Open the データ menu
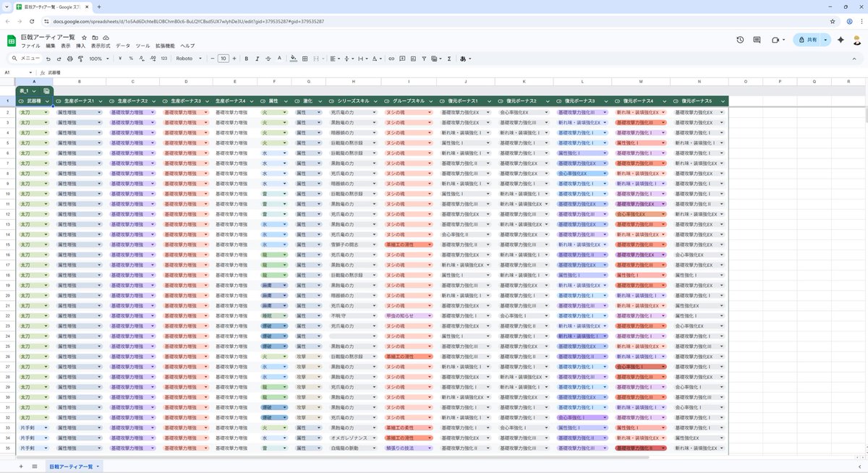Image resolution: width=868 pixels, height=473 pixels. (x=123, y=46)
